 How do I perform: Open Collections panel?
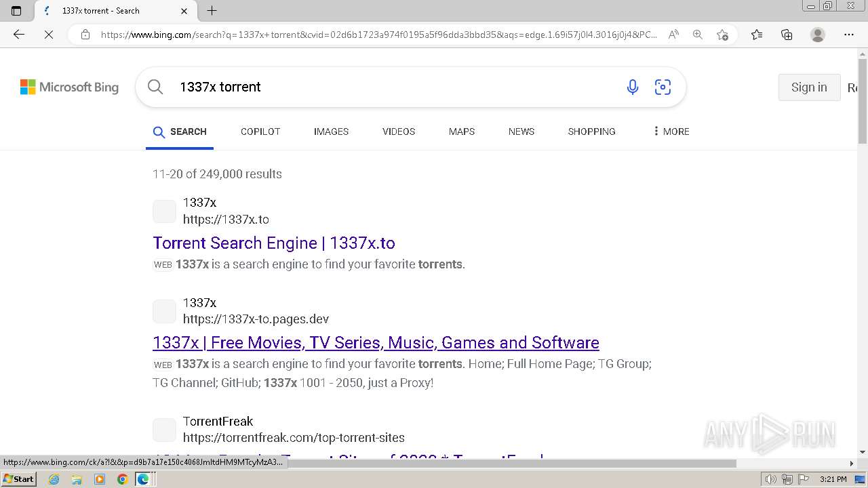tap(787, 35)
